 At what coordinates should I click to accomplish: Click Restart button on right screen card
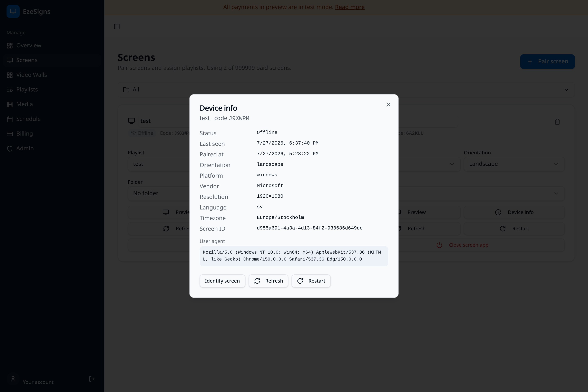click(x=514, y=229)
